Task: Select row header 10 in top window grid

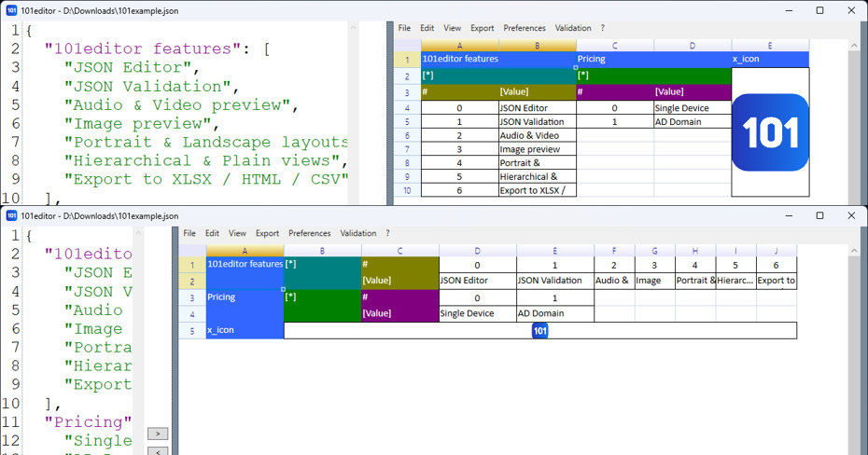Action: (x=408, y=191)
